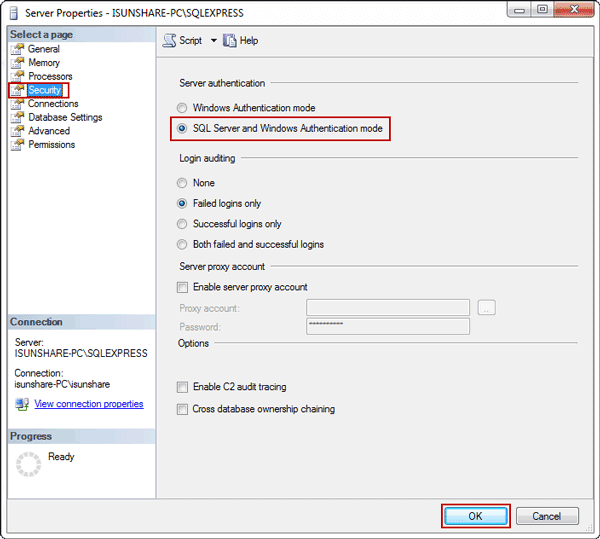Screen dimensions: 600x539
Task: Click the Proxy account input field
Action: click(388, 308)
